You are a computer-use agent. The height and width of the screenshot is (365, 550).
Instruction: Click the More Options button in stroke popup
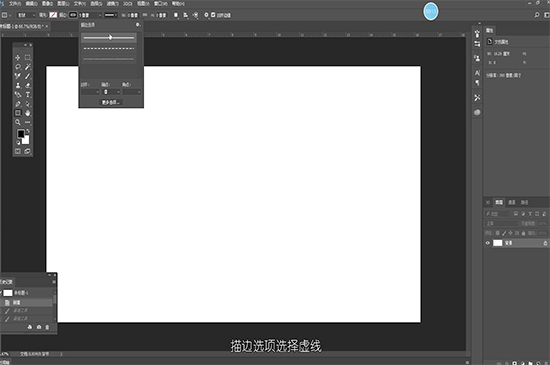(x=111, y=102)
